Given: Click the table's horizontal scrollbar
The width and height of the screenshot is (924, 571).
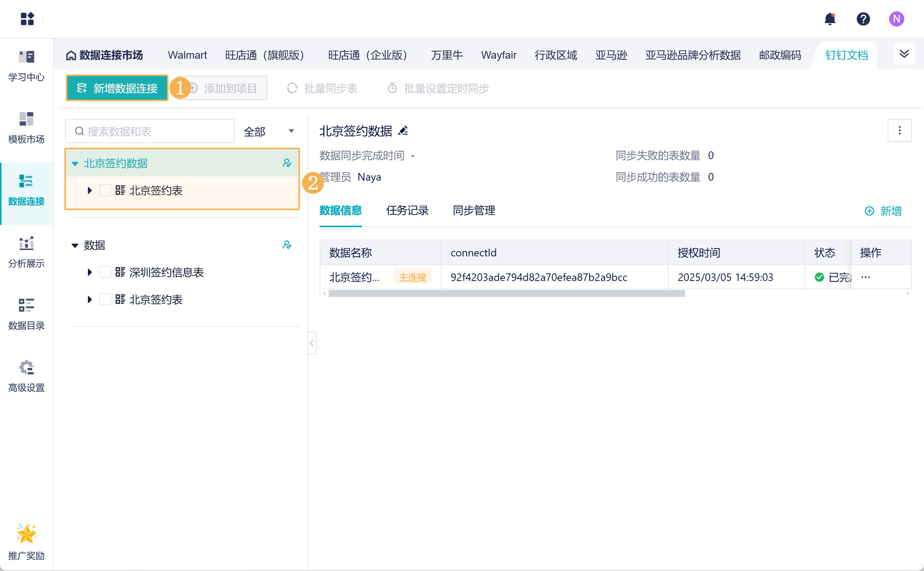Looking at the screenshot, I should click(x=506, y=294).
